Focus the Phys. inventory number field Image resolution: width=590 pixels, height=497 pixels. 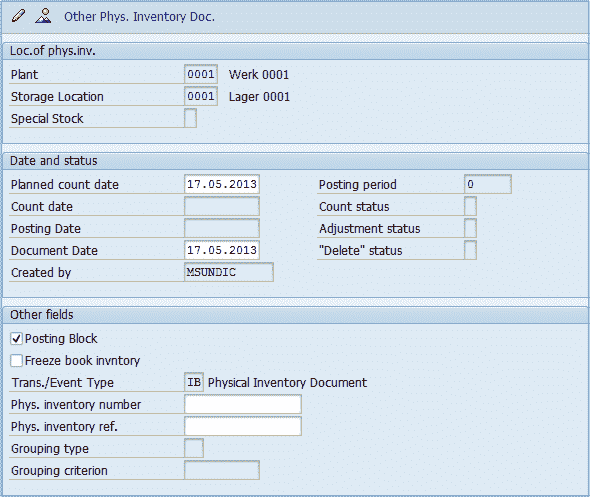(243, 404)
